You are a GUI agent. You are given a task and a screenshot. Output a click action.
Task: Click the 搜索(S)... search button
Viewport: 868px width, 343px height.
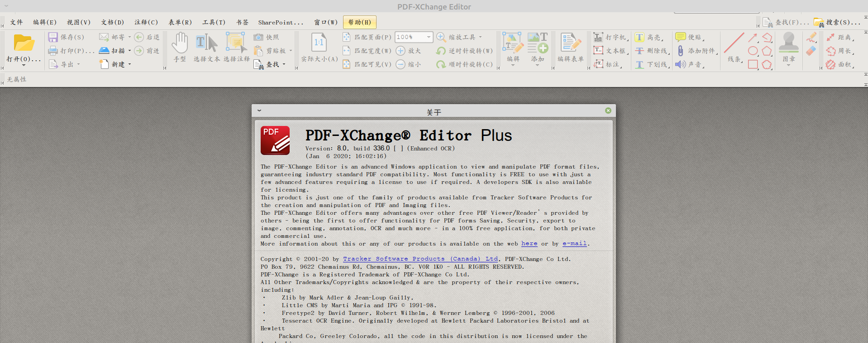coord(837,22)
